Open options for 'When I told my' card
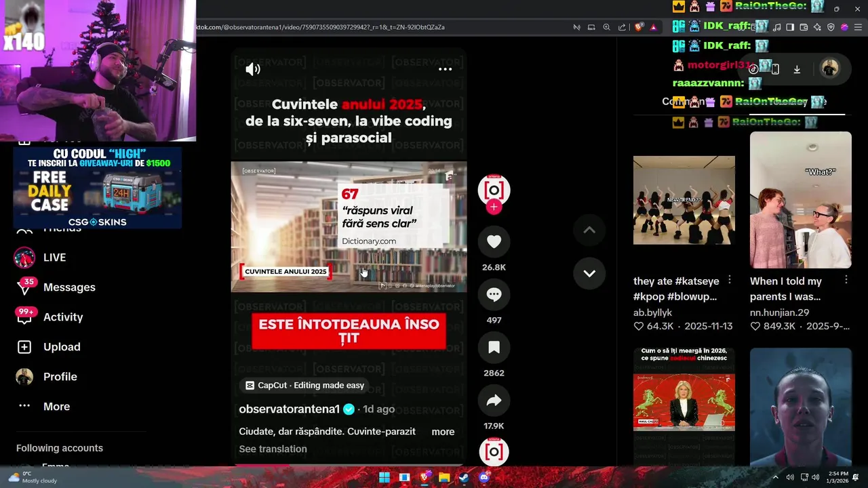 [x=846, y=280]
